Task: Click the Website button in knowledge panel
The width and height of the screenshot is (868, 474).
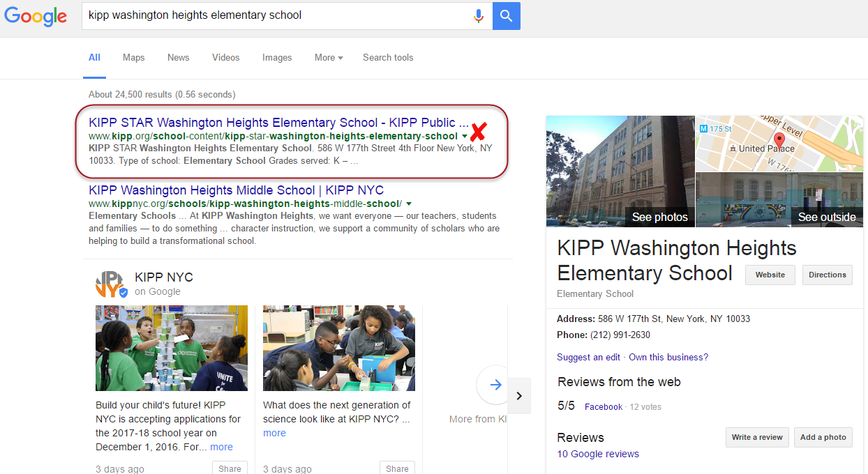Action: coord(770,275)
